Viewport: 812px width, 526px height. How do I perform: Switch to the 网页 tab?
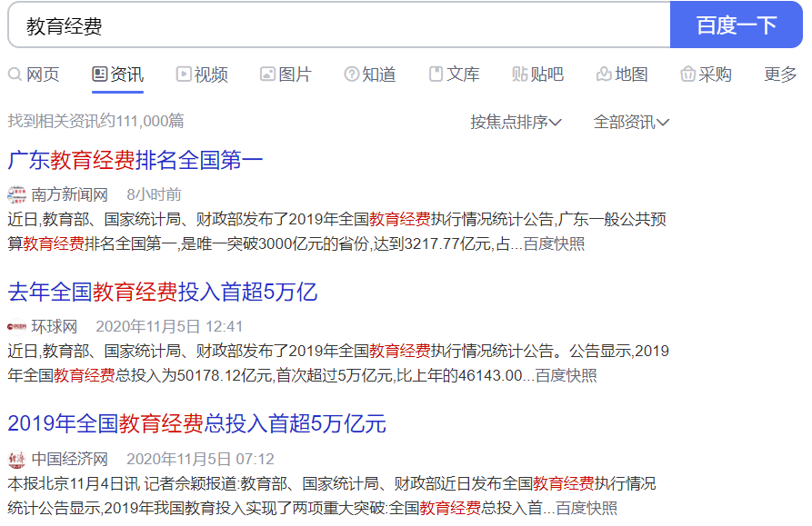click(x=43, y=74)
